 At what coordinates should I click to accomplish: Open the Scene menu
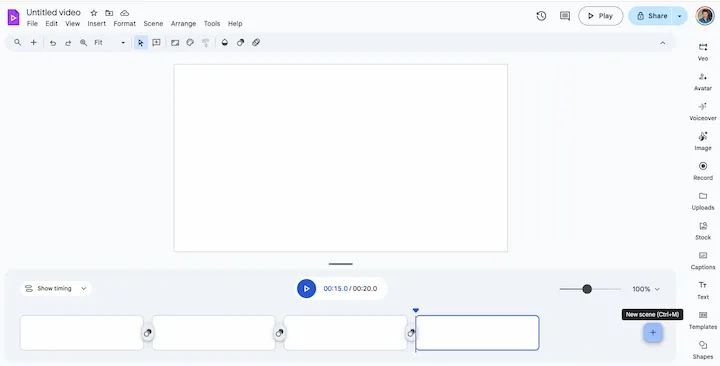(x=153, y=23)
